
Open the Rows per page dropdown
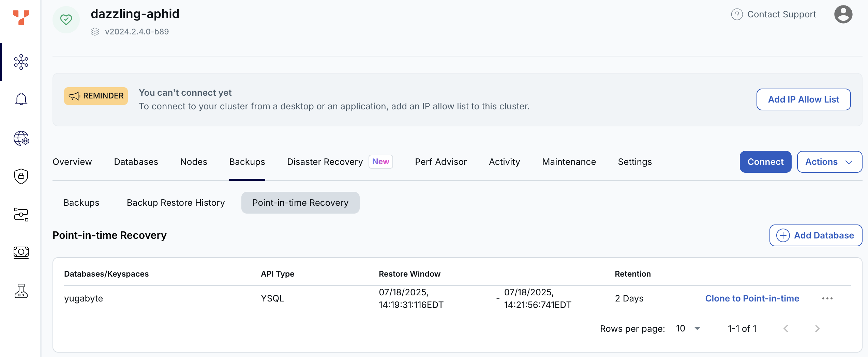[x=688, y=328]
